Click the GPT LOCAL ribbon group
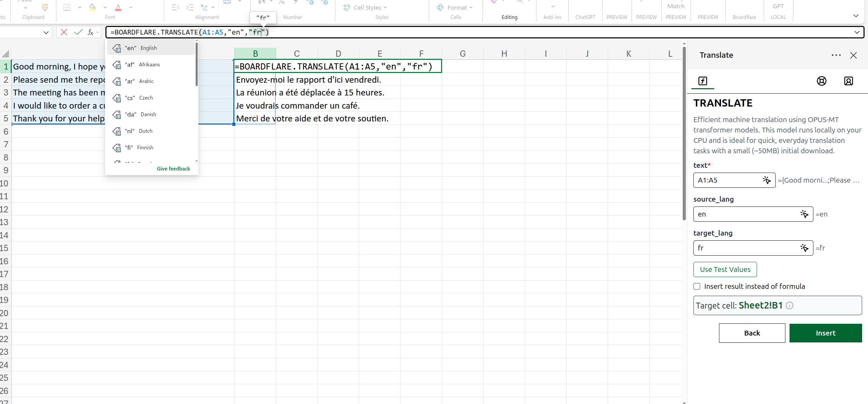 [778, 11]
